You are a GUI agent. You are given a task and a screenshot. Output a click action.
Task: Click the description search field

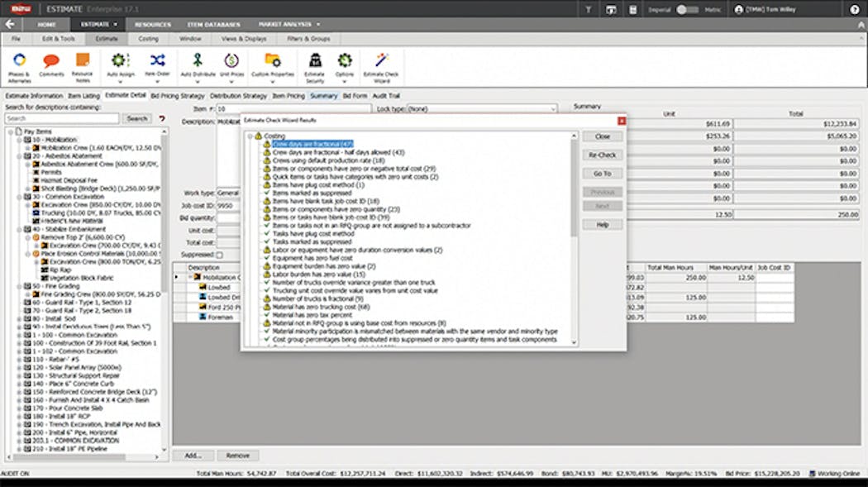(x=62, y=118)
